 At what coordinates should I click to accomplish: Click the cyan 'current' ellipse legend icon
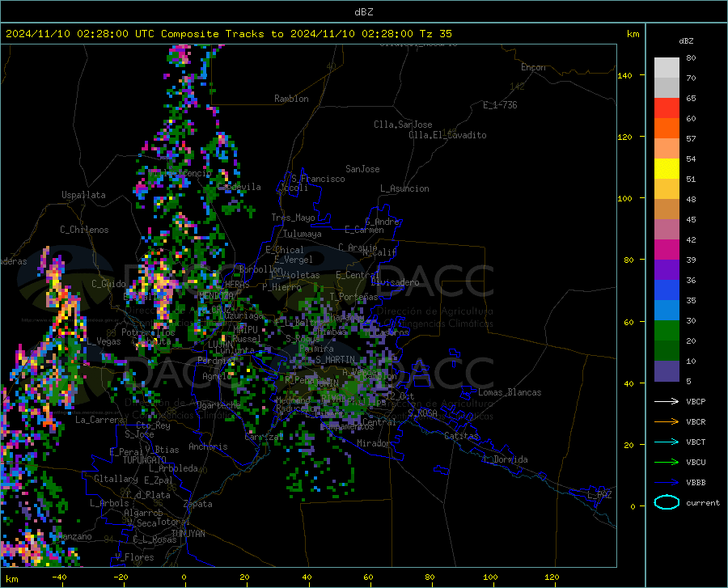(x=667, y=502)
